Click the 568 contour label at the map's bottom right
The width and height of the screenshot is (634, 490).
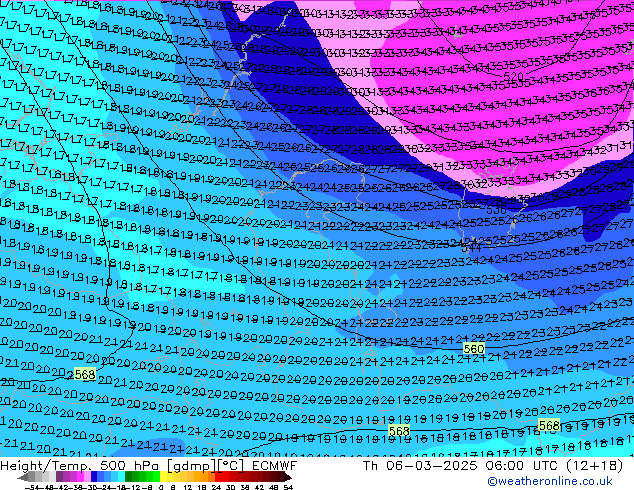549,425
